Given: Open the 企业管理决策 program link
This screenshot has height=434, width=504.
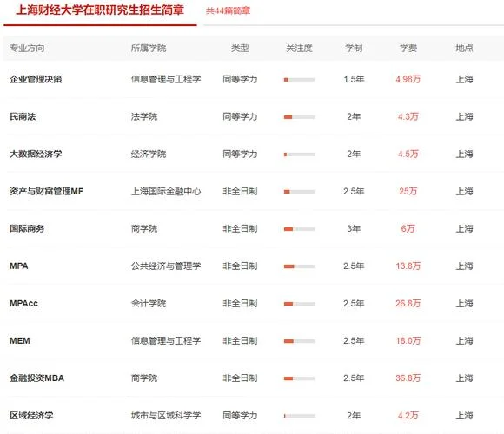Looking at the screenshot, I should [x=36, y=79].
